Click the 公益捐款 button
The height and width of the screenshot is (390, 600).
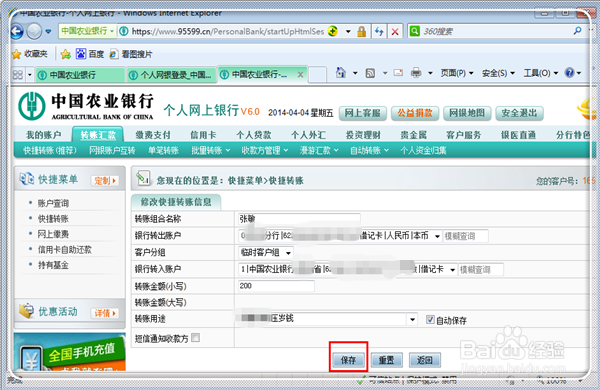415,113
